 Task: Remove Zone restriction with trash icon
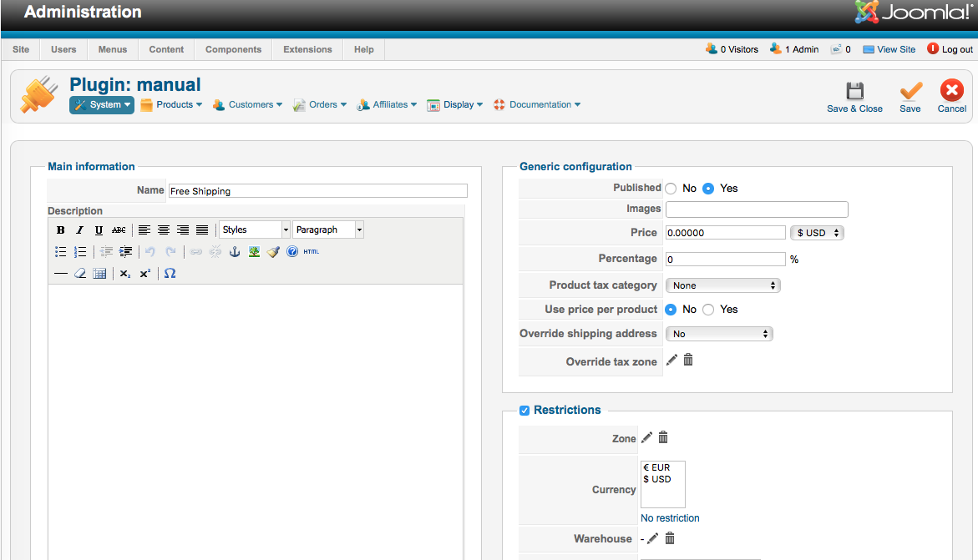[663, 437]
